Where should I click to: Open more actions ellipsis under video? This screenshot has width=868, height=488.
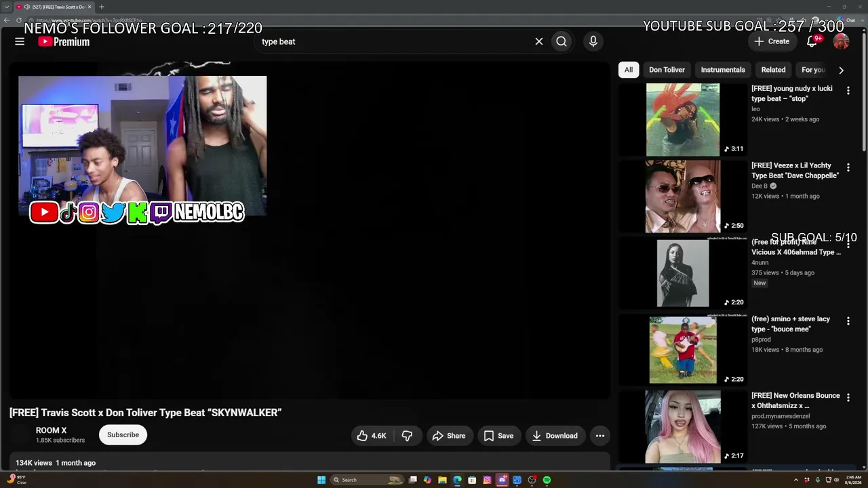pos(600,436)
